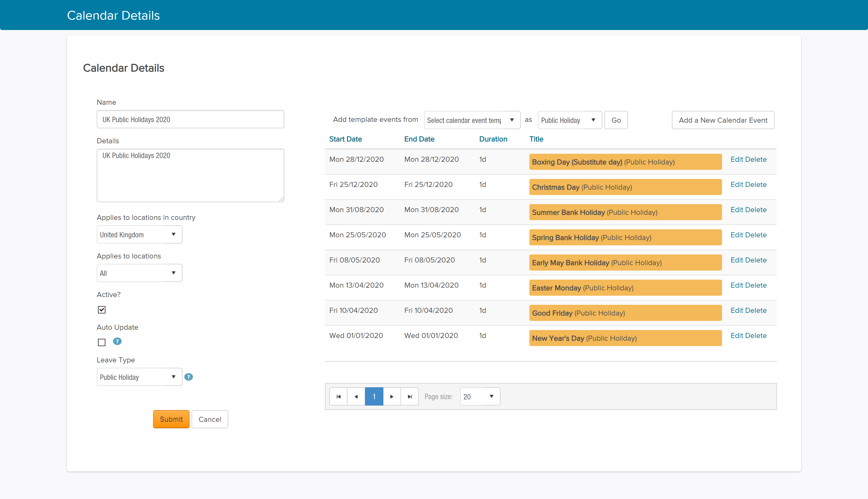The image size is (868, 499).
Task: Go to previous page of events
Action: pos(356,396)
